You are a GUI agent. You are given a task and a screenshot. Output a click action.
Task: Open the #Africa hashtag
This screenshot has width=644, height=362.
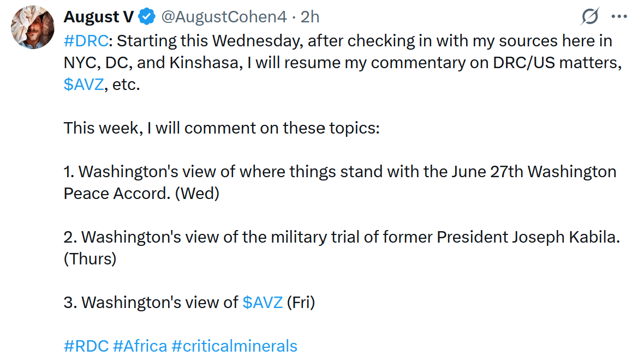(x=140, y=346)
